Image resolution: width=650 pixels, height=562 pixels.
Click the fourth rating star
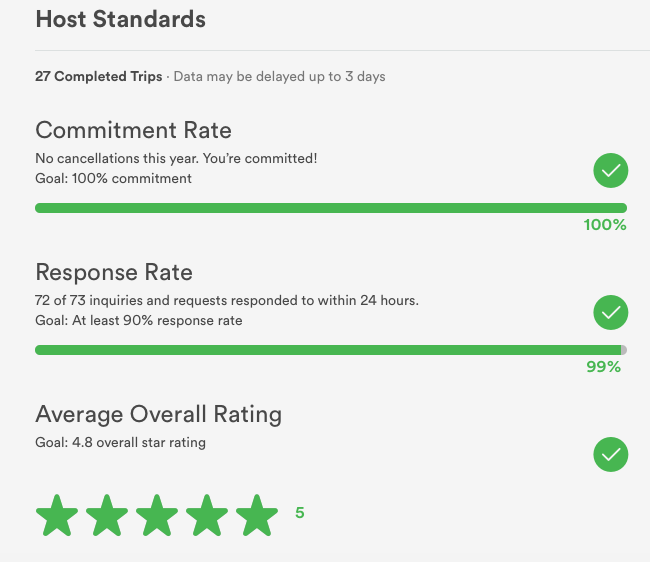(x=207, y=515)
